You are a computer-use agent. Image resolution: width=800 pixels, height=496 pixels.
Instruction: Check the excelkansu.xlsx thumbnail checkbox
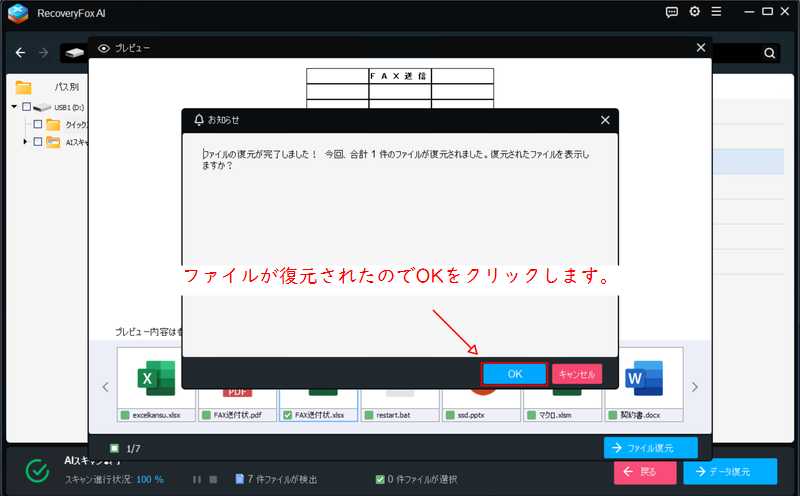(x=125, y=415)
